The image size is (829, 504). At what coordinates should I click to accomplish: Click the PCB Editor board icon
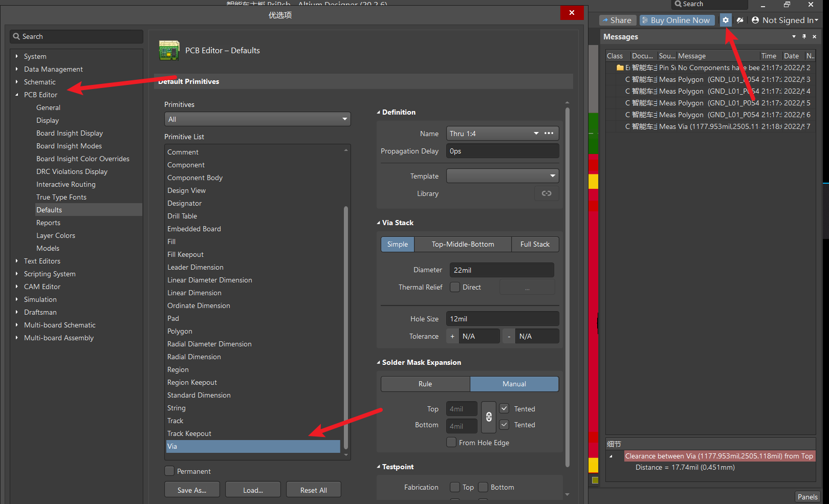(169, 50)
